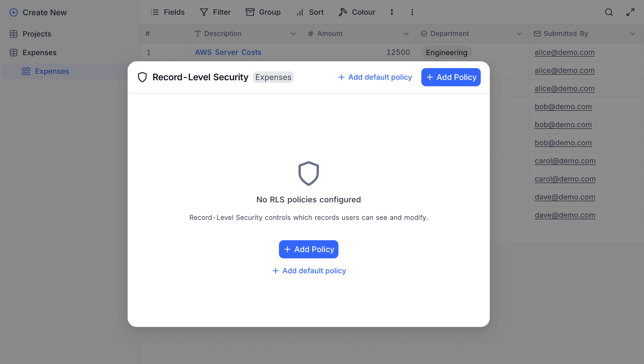The height and width of the screenshot is (364, 644).
Task: Expand the Description column dropdown chevron
Action: (x=293, y=34)
